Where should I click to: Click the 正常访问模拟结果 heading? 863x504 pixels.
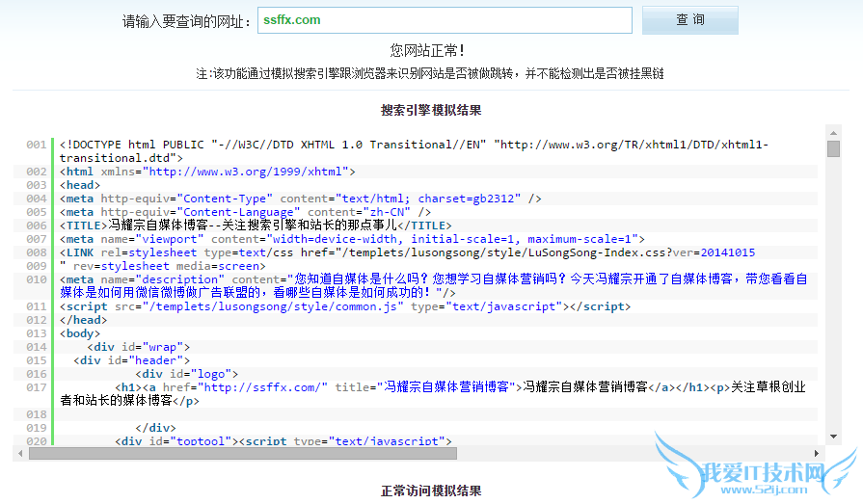coord(431,491)
